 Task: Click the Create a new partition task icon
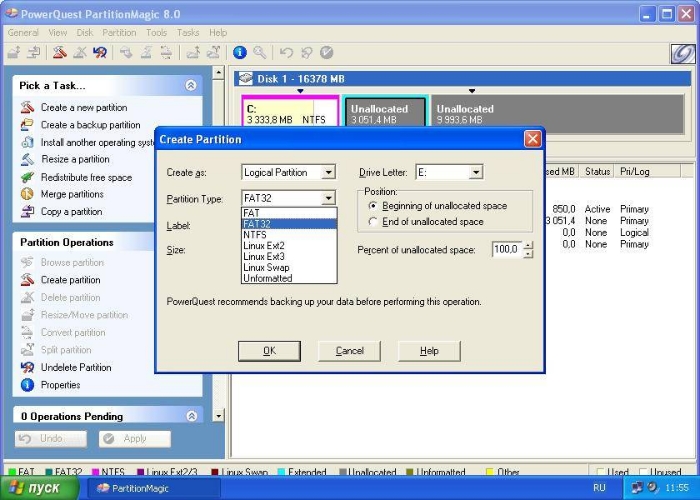(x=27, y=108)
